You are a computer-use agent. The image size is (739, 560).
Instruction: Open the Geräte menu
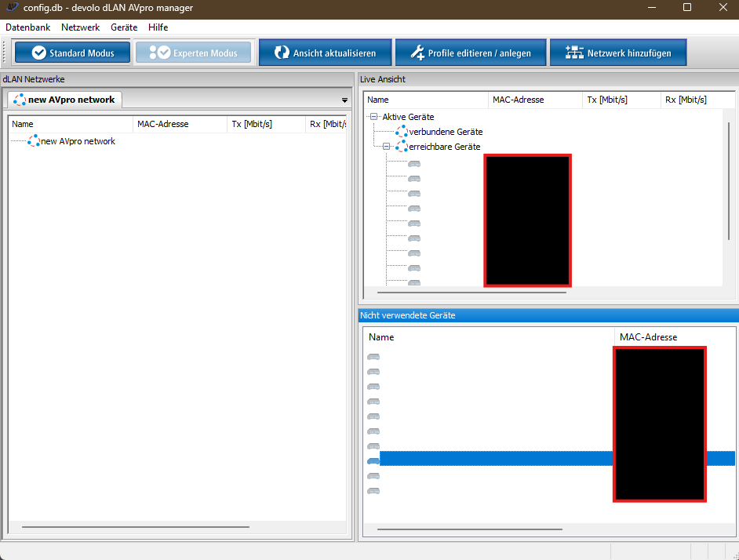click(124, 27)
